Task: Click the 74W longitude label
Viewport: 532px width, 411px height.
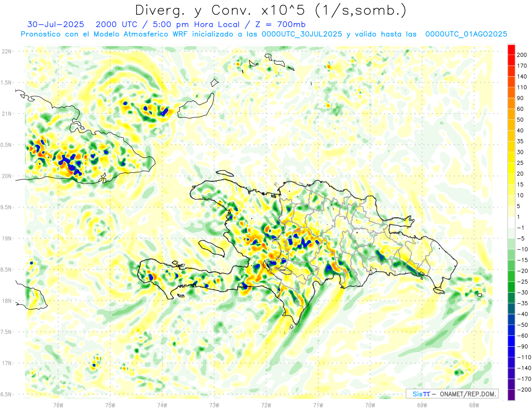Action: point(162,404)
